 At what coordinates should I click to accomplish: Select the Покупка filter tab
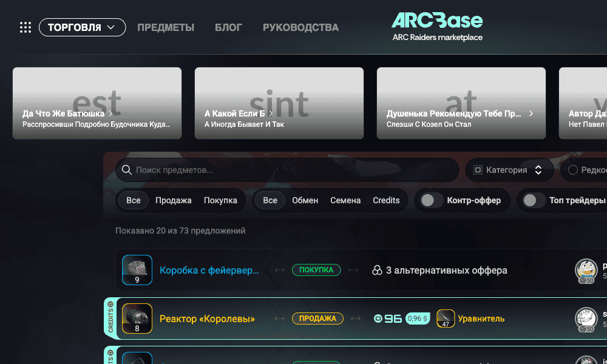(x=220, y=200)
